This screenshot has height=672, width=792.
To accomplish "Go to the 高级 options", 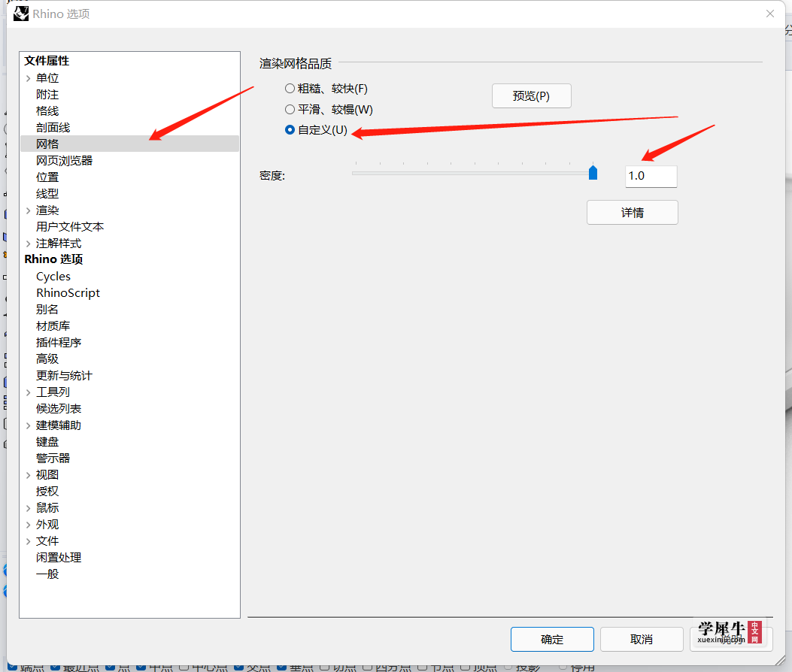I will tap(47, 359).
